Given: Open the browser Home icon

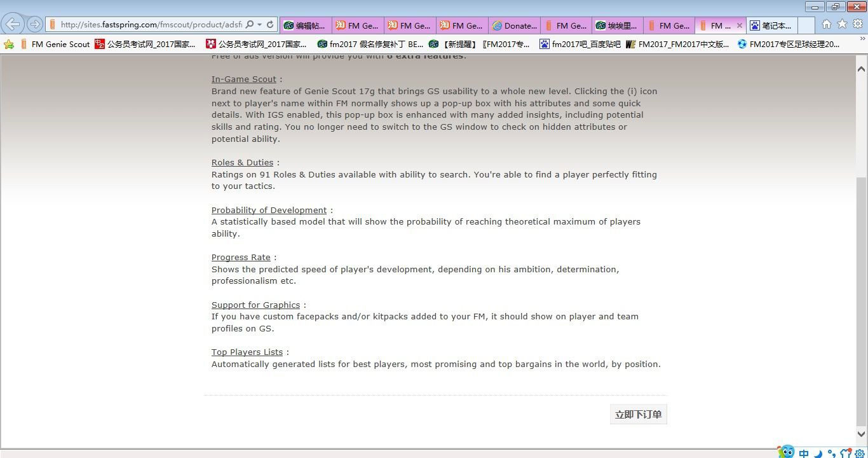Looking at the screenshot, I should tap(827, 24).
